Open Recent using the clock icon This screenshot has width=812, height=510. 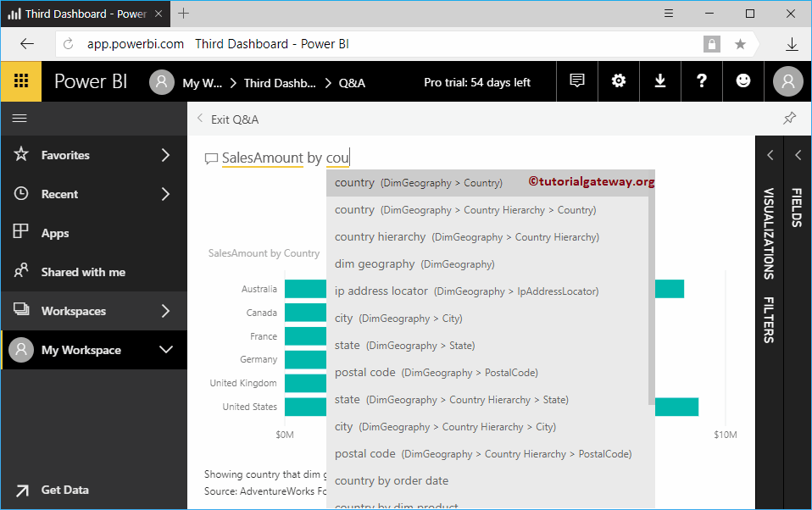point(25,193)
